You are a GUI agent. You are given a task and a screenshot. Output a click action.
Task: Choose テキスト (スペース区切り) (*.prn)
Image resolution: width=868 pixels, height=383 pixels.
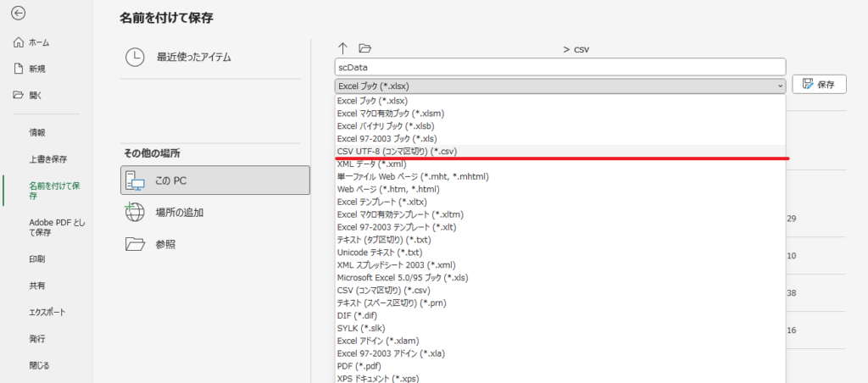point(560,303)
